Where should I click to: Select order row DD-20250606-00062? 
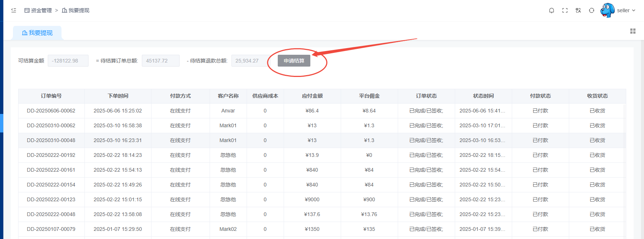51,111
